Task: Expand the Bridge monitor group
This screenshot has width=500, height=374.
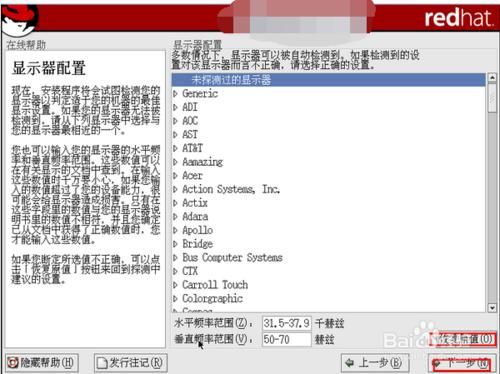Action: [176, 244]
